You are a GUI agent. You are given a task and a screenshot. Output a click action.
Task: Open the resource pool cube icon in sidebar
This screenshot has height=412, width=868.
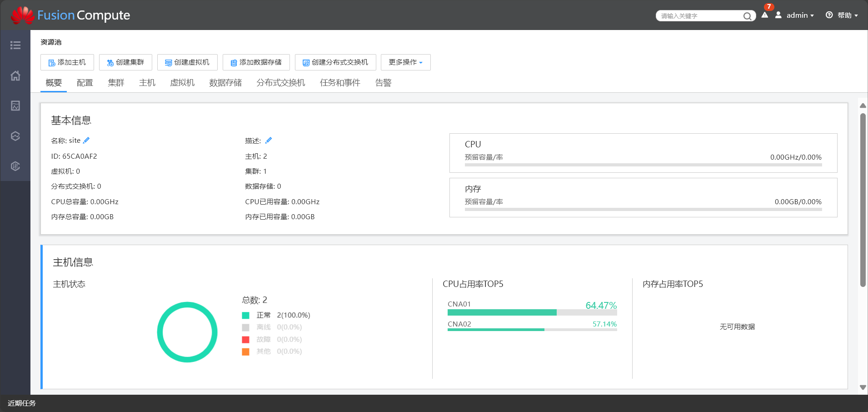coord(15,136)
